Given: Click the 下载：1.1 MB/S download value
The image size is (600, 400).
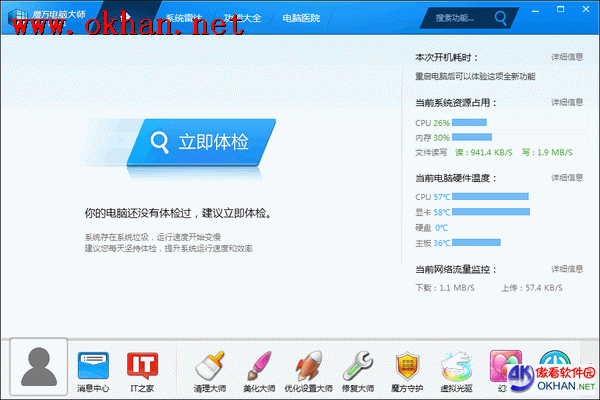Looking at the screenshot, I should click(x=445, y=288).
